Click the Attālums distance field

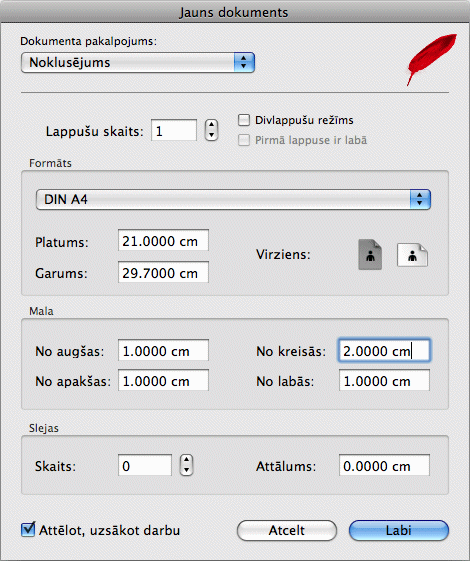[385, 465]
